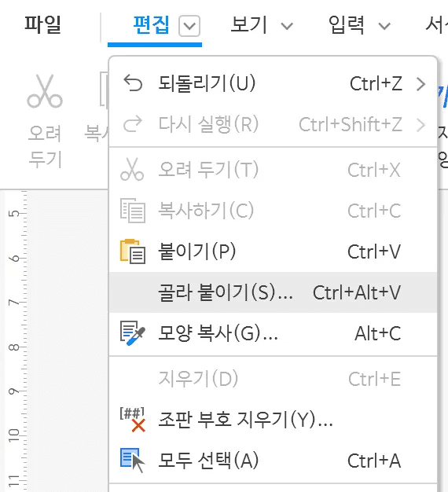Viewport: 448px width, 492px height.
Task: Open the 입력 menu
Action: point(346,25)
